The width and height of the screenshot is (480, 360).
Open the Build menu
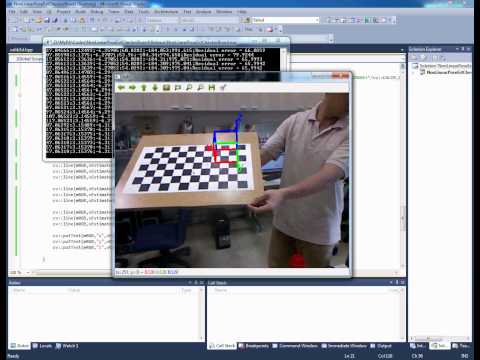tap(81, 12)
